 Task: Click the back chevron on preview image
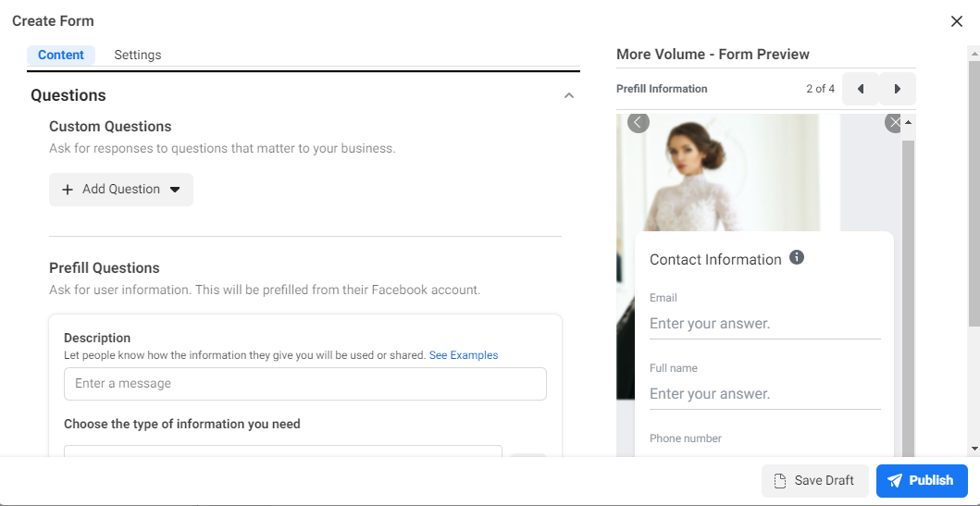(x=639, y=122)
